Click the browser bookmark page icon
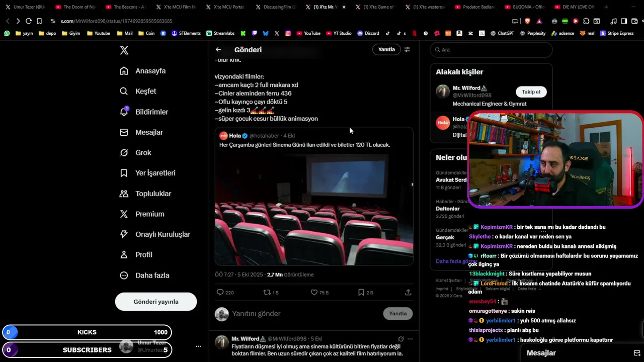Image resolution: width=644 pixels, height=362 pixels. (x=39, y=21)
